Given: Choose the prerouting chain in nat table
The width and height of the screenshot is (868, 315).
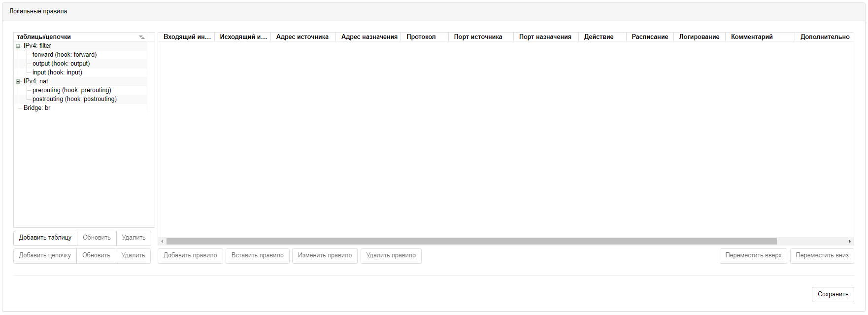Looking at the screenshot, I should coord(72,90).
